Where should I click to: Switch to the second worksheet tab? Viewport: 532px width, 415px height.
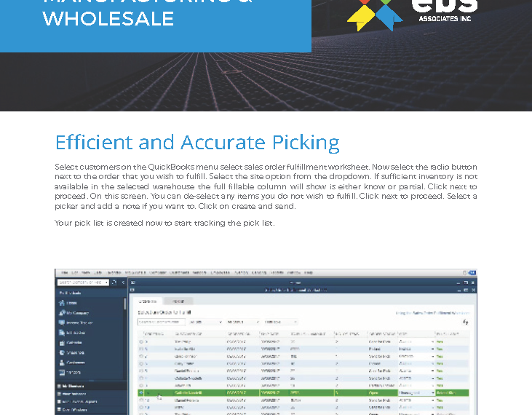(178, 301)
